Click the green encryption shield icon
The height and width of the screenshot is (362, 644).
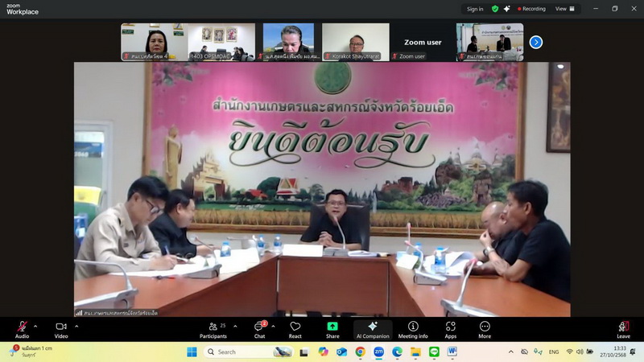coord(495,9)
